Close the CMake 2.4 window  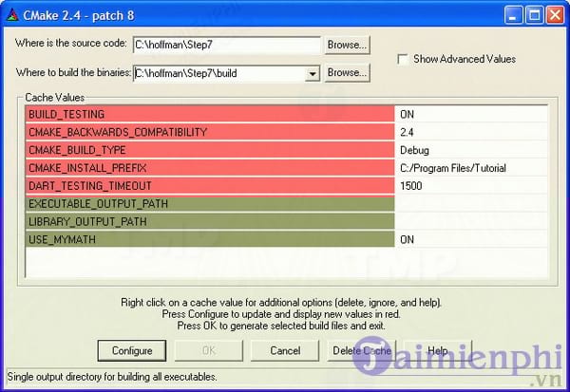[553, 15]
